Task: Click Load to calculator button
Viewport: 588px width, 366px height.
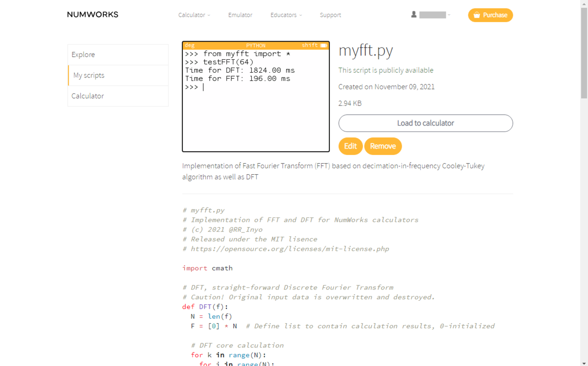Action: [426, 123]
